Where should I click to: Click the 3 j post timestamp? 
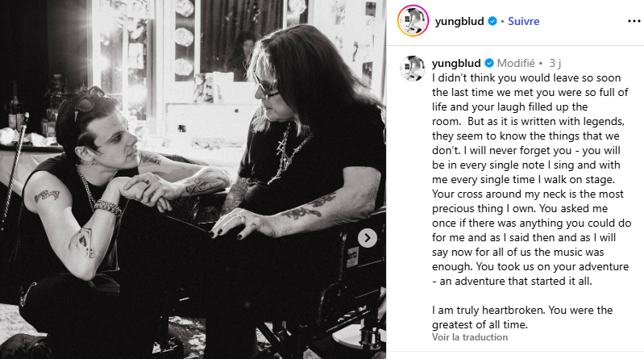pyautogui.click(x=555, y=63)
